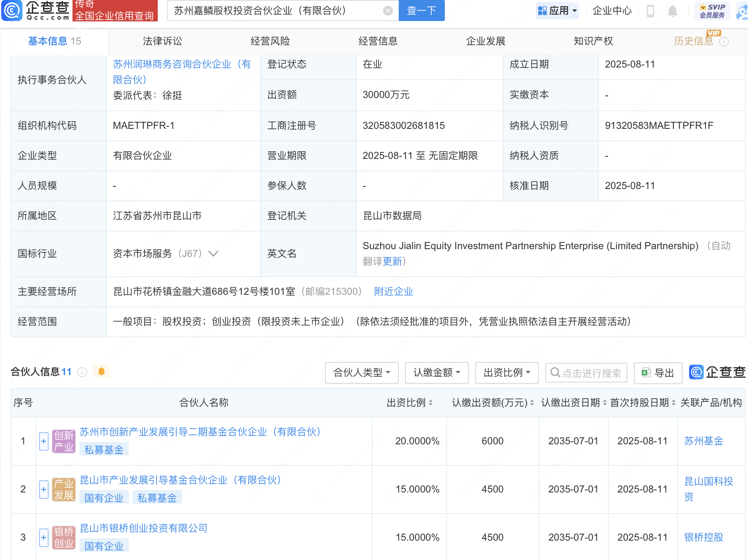The image size is (748, 560).
Task: Open the mobile phone app icon
Action: click(x=650, y=11)
